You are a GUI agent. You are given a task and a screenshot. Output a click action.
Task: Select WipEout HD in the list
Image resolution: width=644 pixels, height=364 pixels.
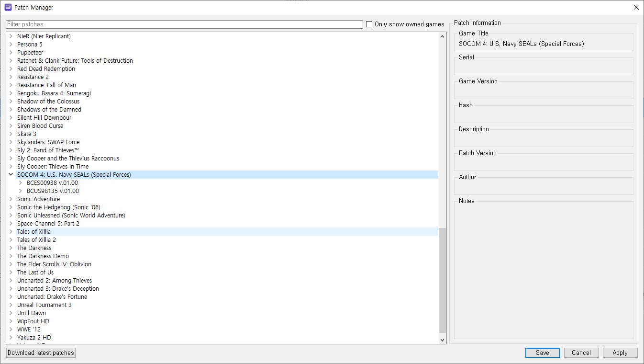pos(33,321)
